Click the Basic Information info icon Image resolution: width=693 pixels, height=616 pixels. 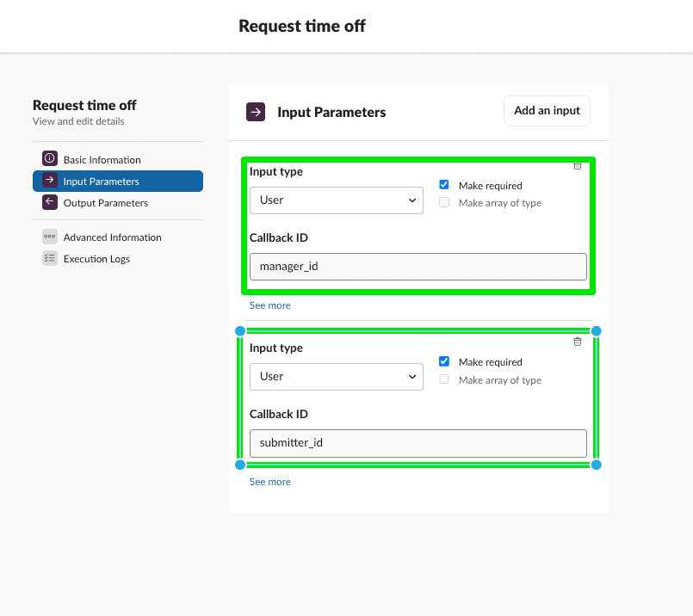point(50,158)
